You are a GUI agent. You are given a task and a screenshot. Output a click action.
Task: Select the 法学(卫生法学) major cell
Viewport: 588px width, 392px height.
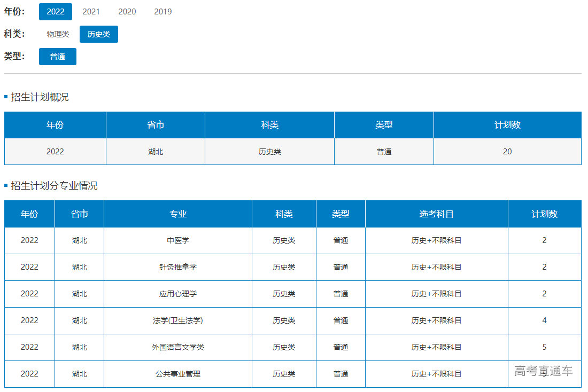click(x=177, y=320)
